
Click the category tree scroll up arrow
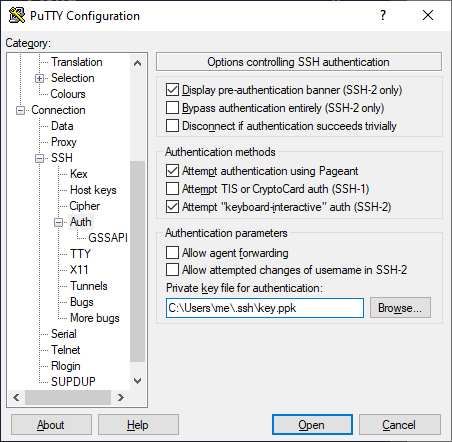[137, 63]
